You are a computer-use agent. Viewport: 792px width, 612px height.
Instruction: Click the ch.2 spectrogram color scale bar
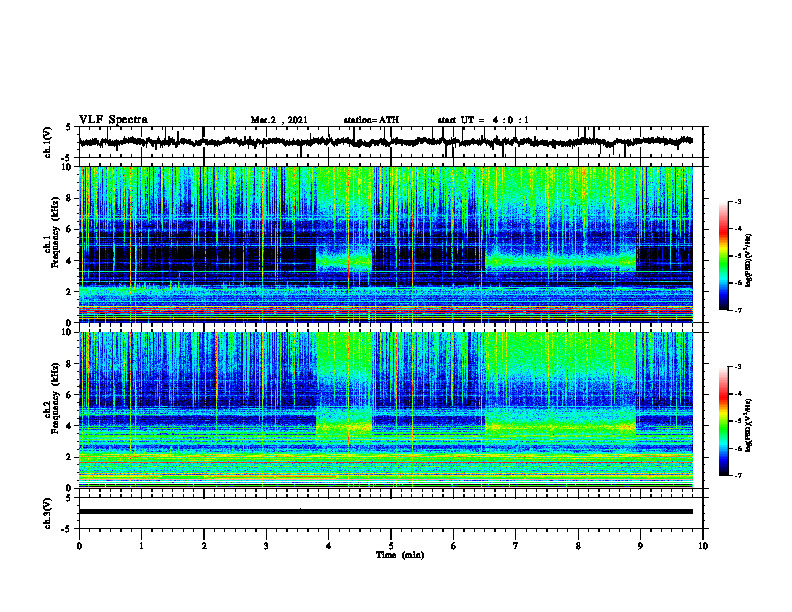(x=723, y=421)
